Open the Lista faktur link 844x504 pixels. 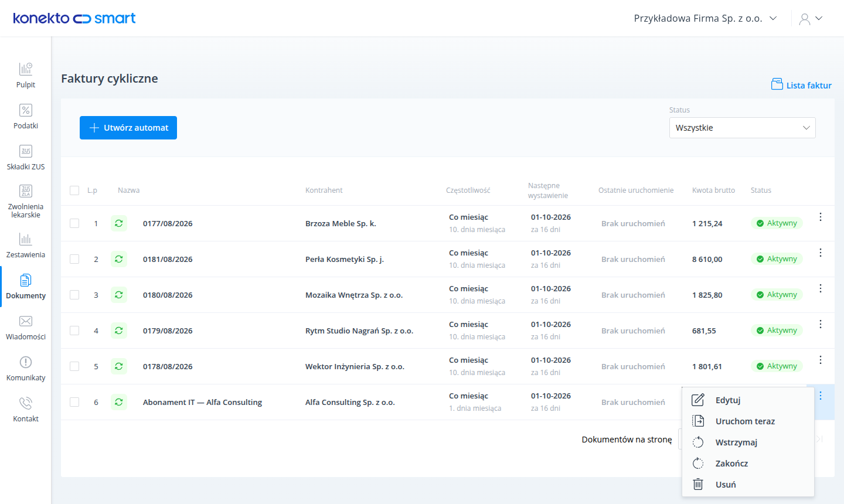coord(801,85)
